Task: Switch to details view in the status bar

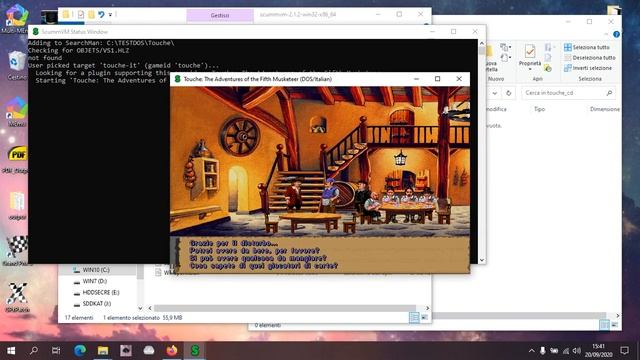Action: pos(414,318)
